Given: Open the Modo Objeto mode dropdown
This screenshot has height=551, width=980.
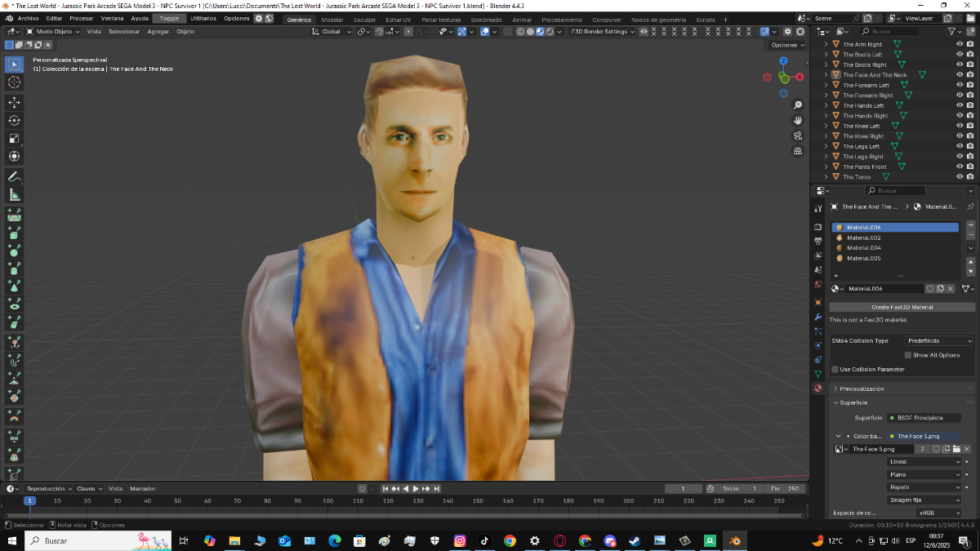Looking at the screenshot, I should [x=53, y=32].
